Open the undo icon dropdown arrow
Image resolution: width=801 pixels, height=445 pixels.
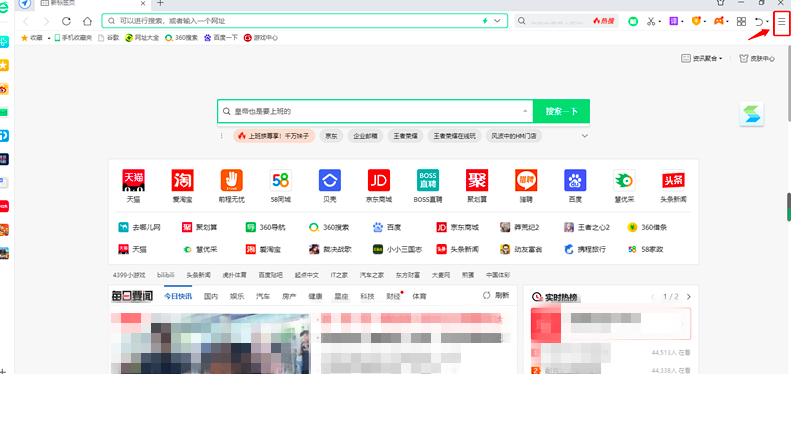coord(768,21)
